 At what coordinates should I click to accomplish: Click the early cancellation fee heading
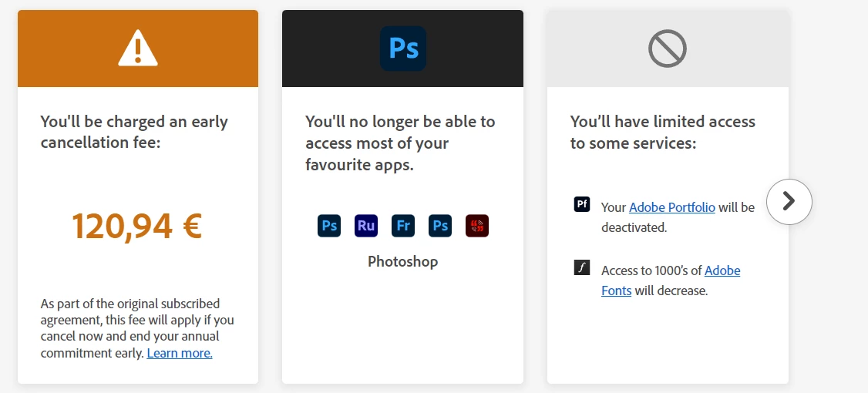coord(134,132)
